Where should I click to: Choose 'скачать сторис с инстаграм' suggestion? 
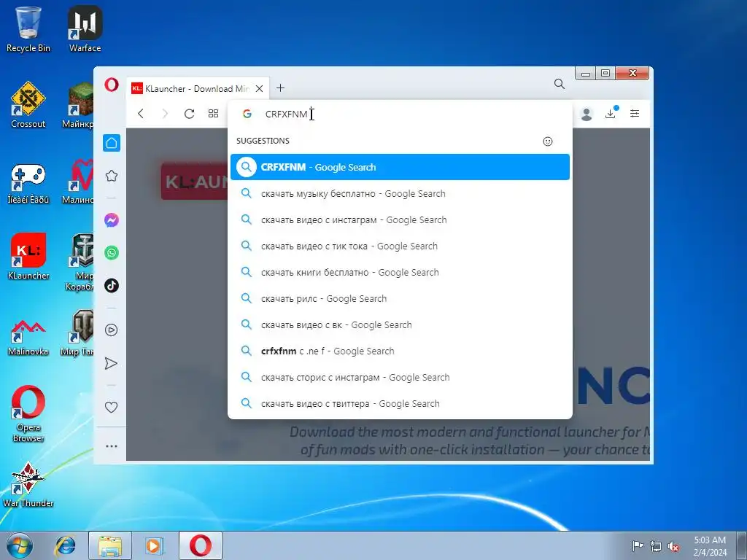(400, 377)
